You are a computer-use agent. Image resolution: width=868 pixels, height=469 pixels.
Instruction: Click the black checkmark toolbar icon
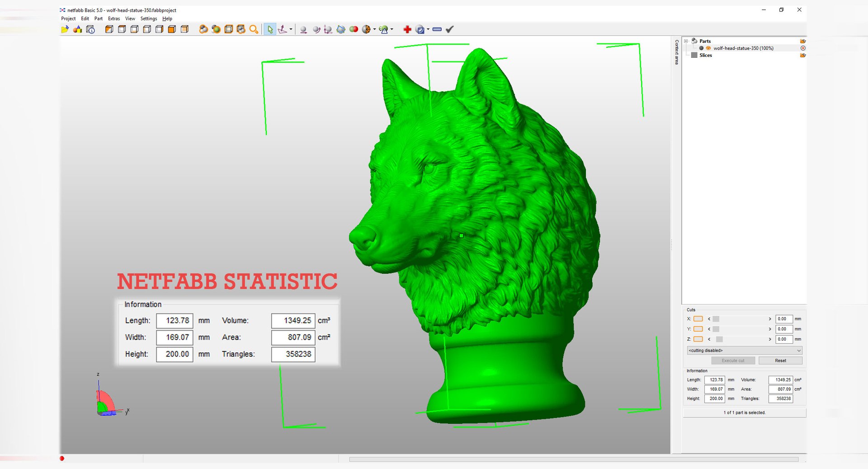(x=449, y=29)
